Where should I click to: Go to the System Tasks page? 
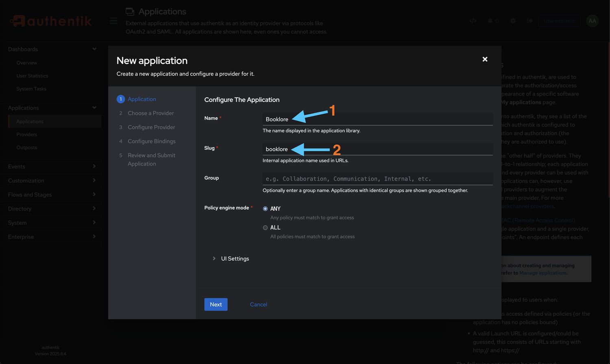point(31,88)
